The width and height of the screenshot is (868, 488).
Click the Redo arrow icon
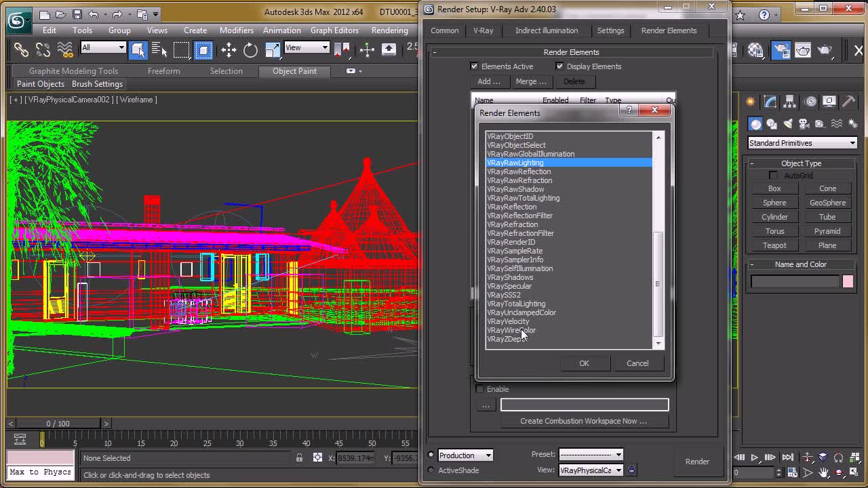click(x=117, y=14)
